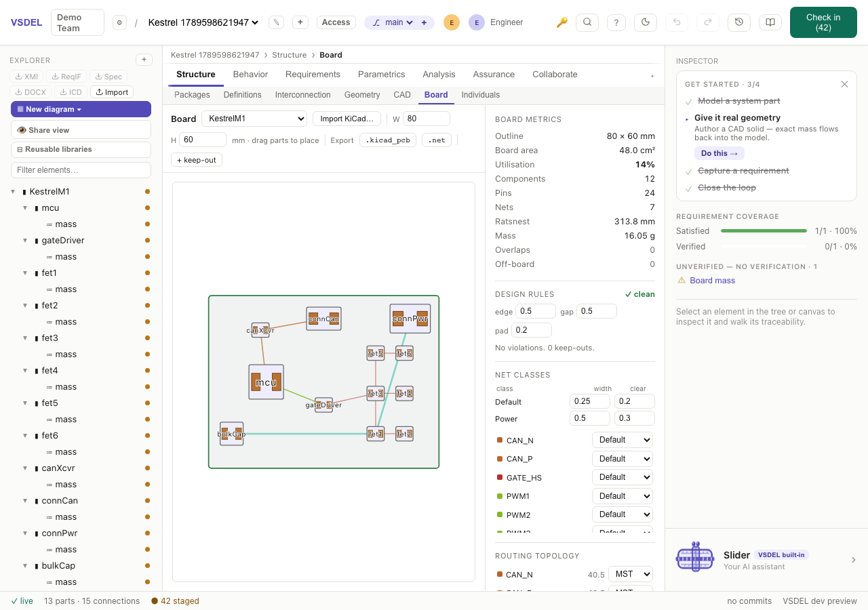Viewport: 868px width, 610px height.
Task: Open the PWM1 net class dropdown
Action: click(x=623, y=496)
